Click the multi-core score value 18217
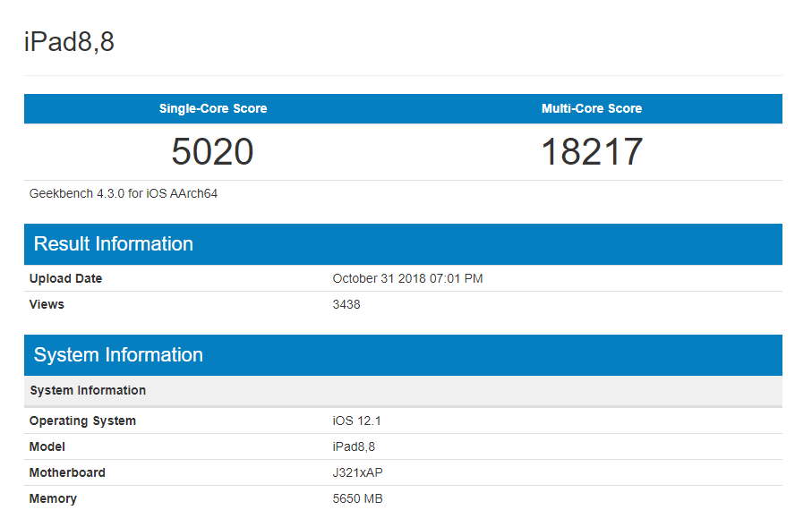 [x=592, y=152]
